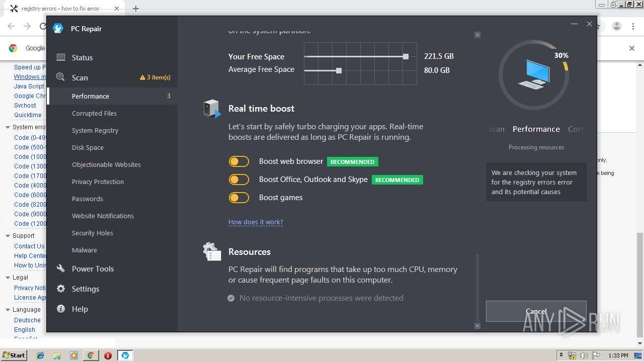Click the Your Free Space slider handle
644x362 pixels.
pos(406,56)
